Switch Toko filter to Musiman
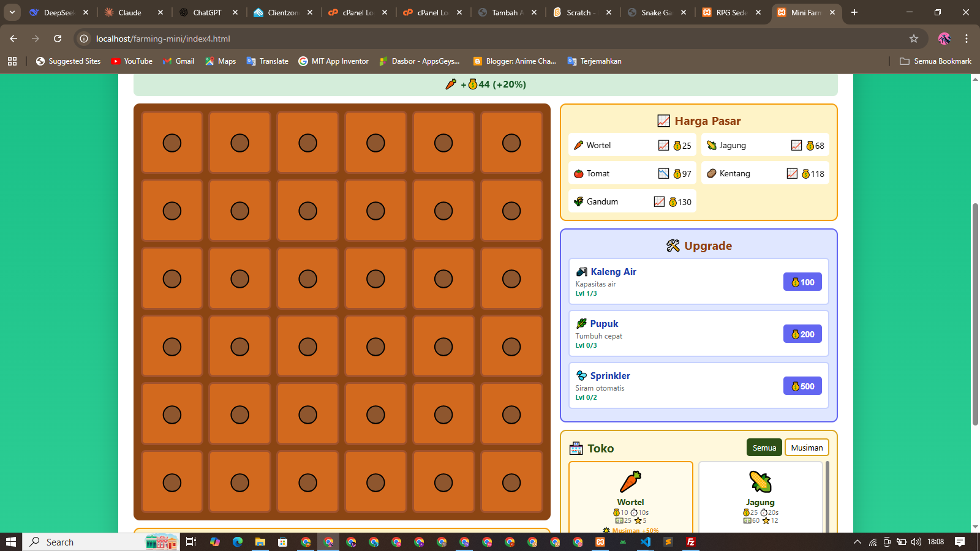The image size is (980, 551). 807,448
